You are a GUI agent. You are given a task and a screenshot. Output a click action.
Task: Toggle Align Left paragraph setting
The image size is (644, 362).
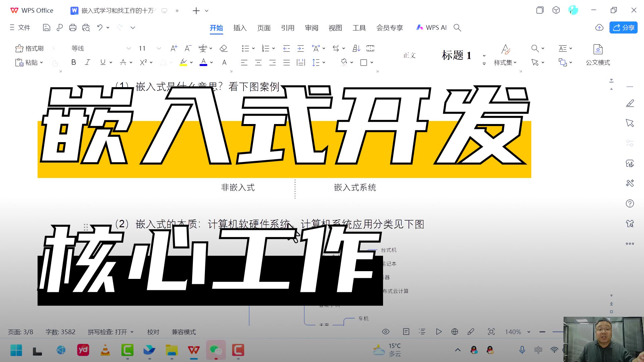[x=244, y=63]
